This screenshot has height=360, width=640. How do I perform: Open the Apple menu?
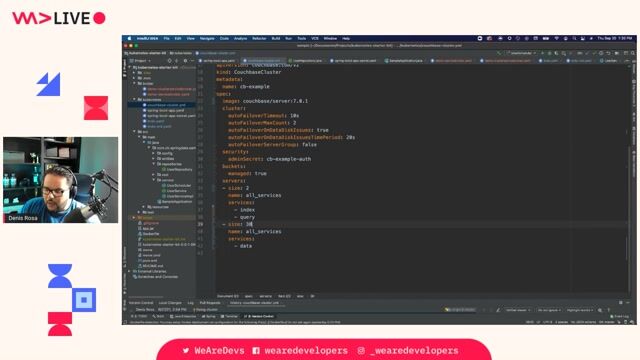[129, 38]
